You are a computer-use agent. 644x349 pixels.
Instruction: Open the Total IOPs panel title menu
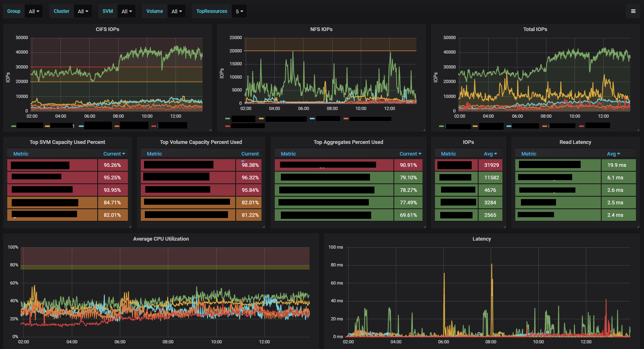tap(535, 29)
